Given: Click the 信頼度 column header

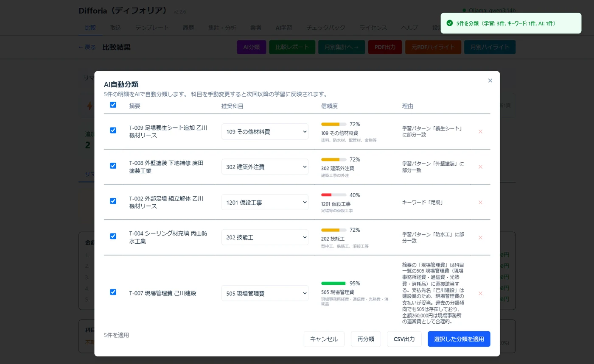Looking at the screenshot, I should 329,106.
